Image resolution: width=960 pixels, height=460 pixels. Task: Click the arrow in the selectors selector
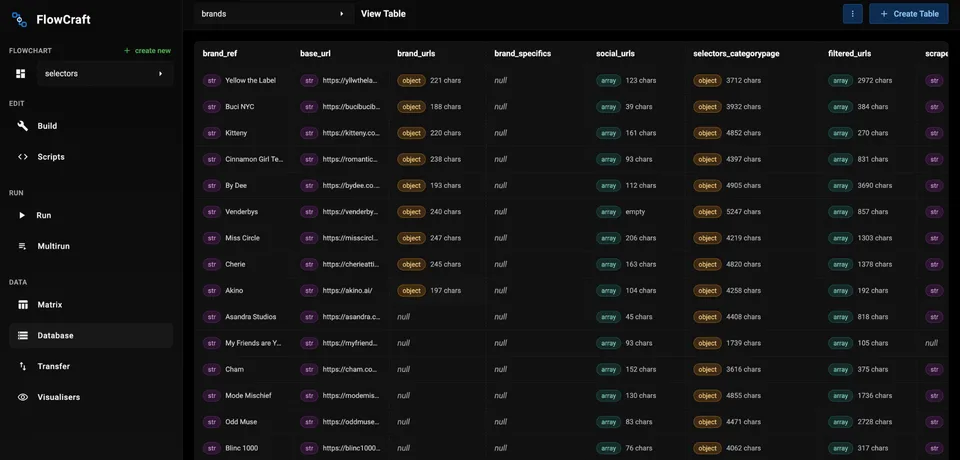click(161, 74)
